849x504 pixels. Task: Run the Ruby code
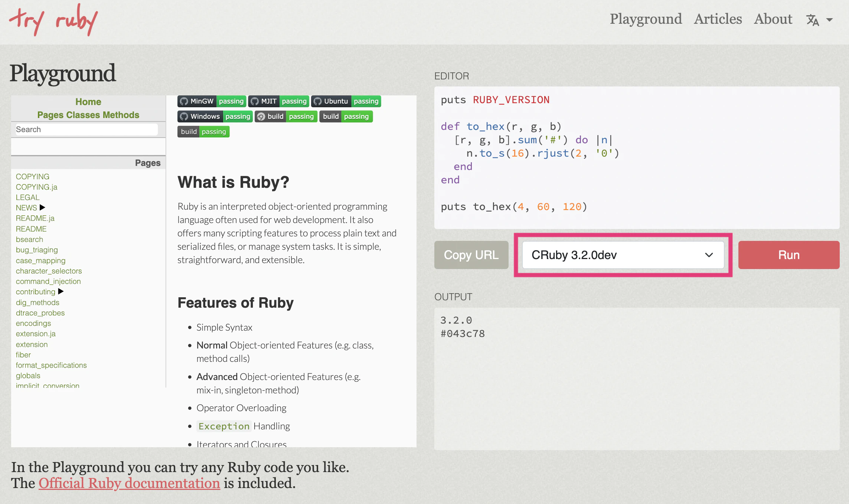pyautogui.click(x=789, y=255)
